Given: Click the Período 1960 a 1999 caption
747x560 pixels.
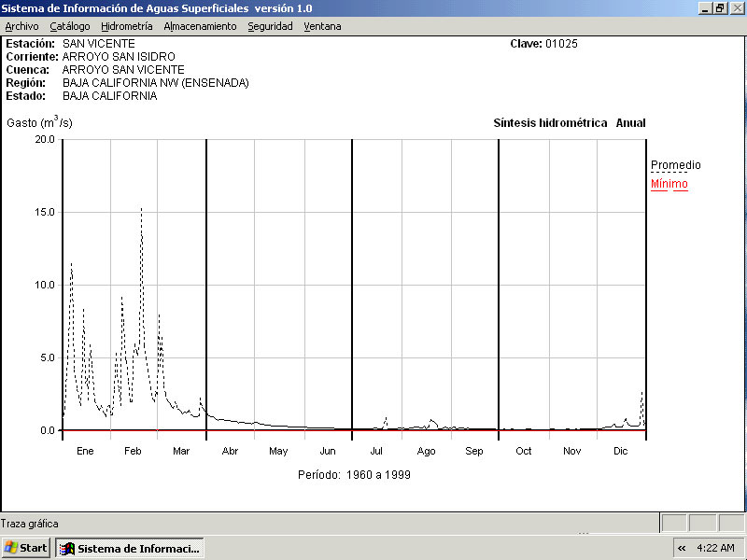Looking at the screenshot, I should (354, 474).
